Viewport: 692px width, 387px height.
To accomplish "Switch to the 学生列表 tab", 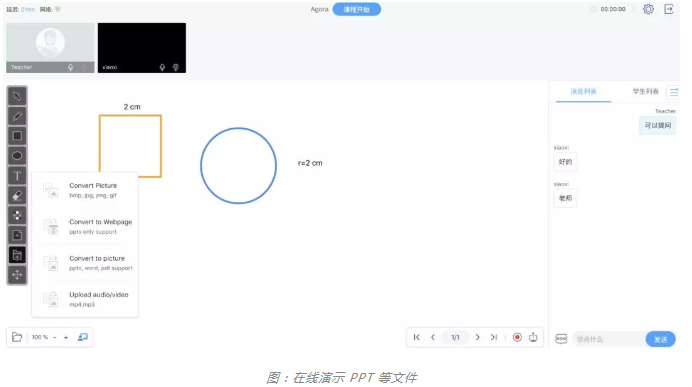I will (x=645, y=91).
